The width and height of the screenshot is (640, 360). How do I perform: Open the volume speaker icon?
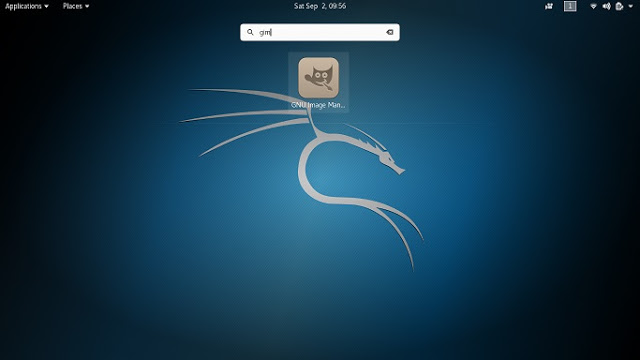pos(607,6)
